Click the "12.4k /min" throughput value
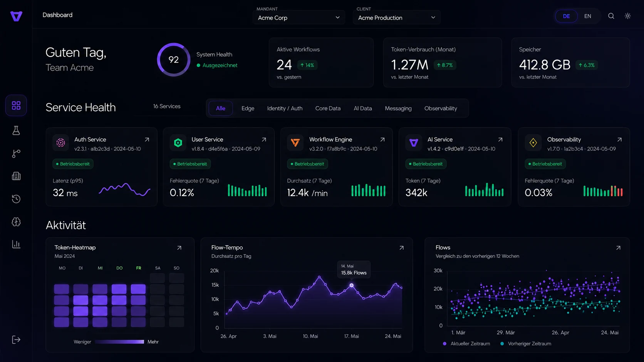The height and width of the screenshot is (362, 644). tap(307, 193)
